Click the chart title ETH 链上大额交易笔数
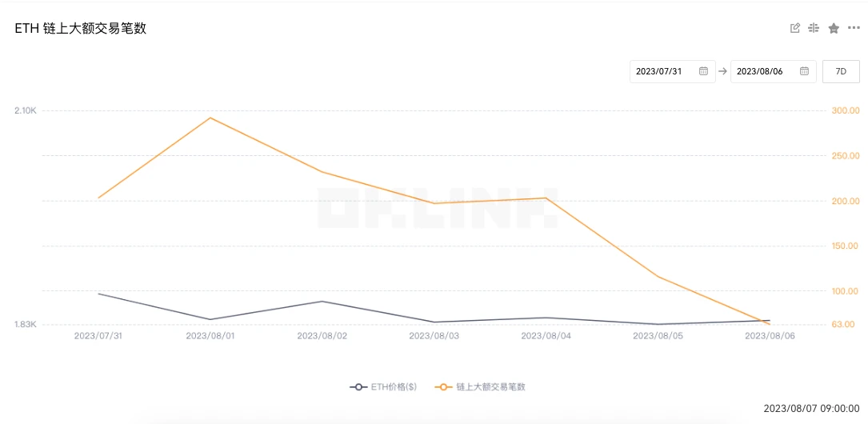 pos(81,29)
